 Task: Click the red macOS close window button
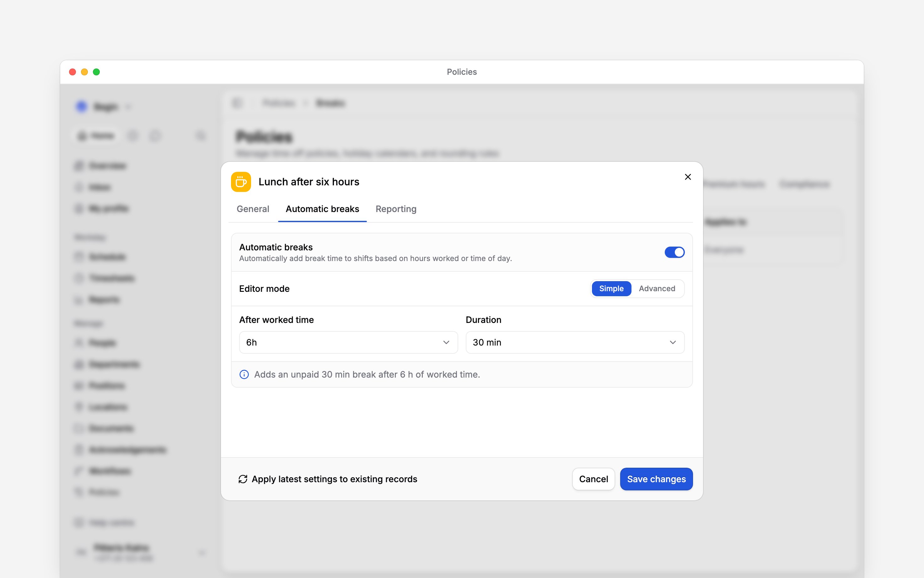point(73,72)
